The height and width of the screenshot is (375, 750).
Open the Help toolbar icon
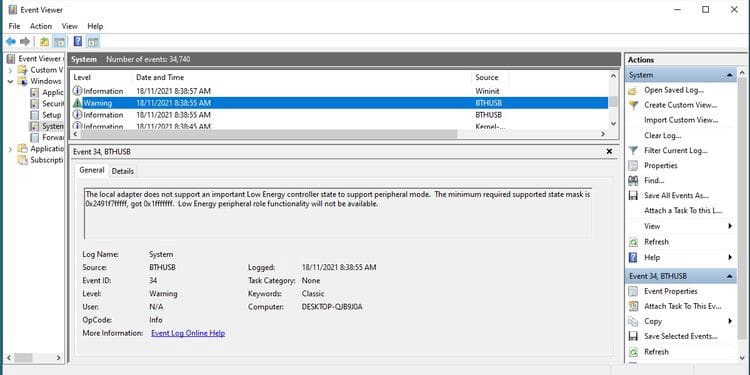point(78,42)
